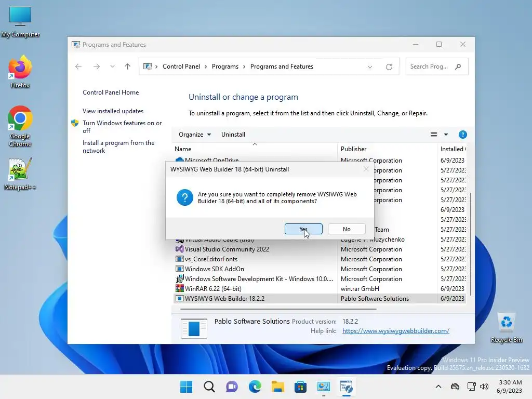Open the Notepad++ desktop shortcut
Viewport: 532px width, 399px height.
[20, 174]
